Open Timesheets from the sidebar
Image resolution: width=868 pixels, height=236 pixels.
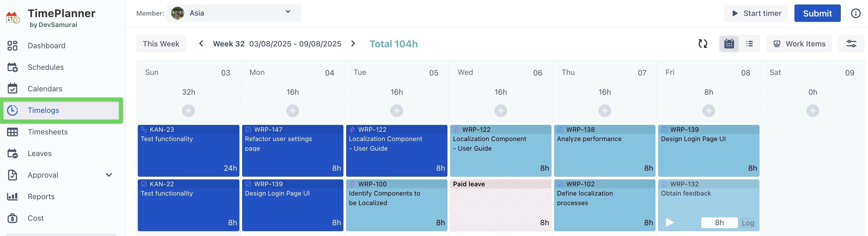(x=48, y=132)
